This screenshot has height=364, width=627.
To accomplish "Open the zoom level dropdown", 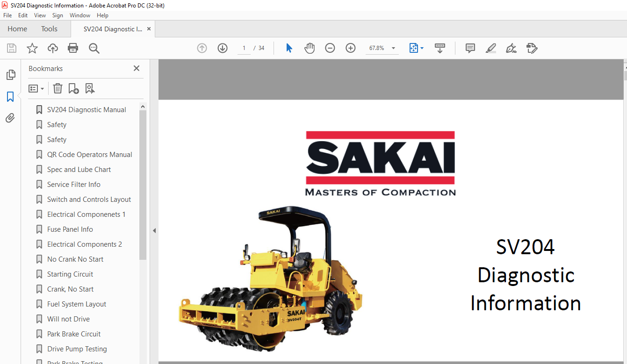I will (393, 48).
